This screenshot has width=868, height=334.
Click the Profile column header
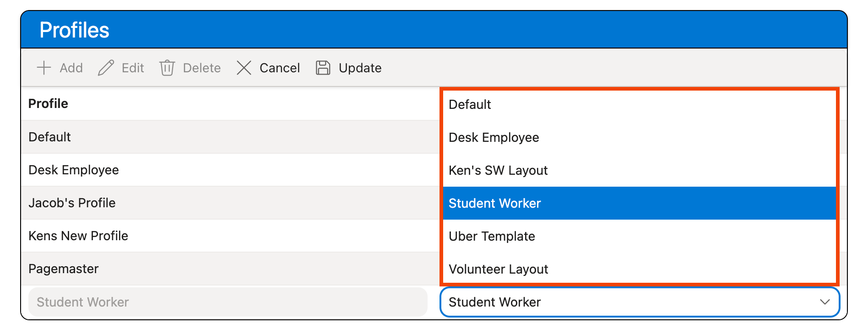pyautogui.click(x=48, y=103)
